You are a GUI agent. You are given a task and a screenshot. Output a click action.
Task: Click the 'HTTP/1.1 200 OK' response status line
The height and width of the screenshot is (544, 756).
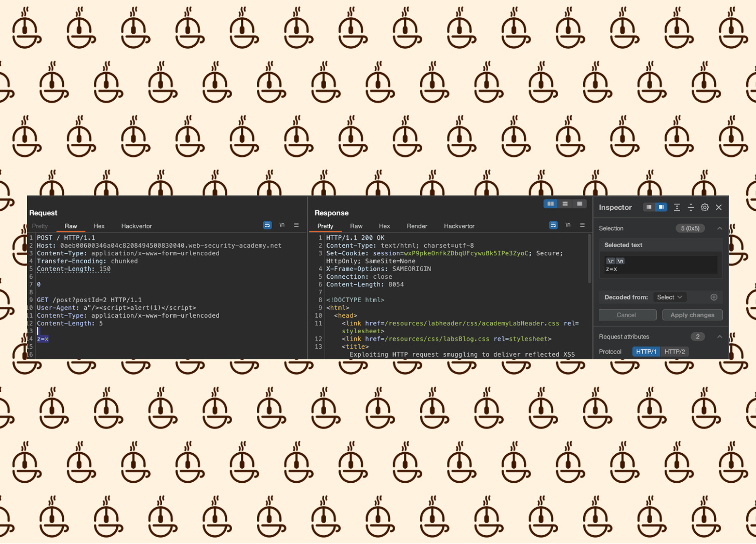click(355, 238)
